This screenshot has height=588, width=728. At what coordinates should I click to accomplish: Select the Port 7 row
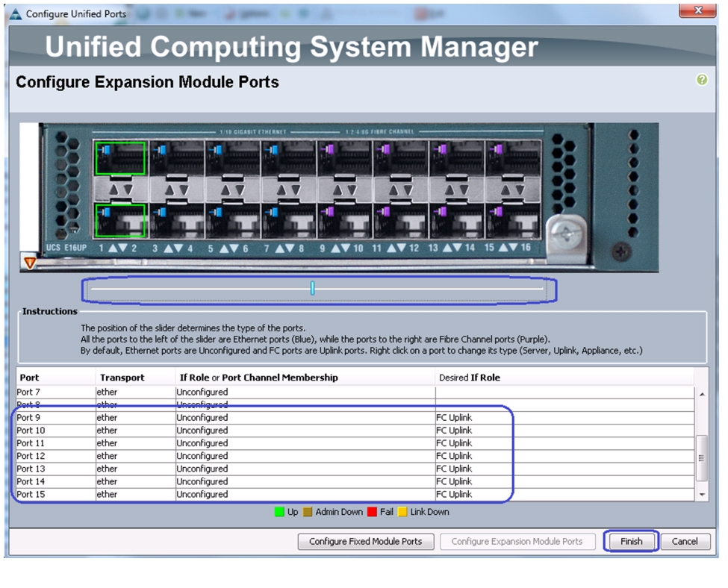[355, 392]
